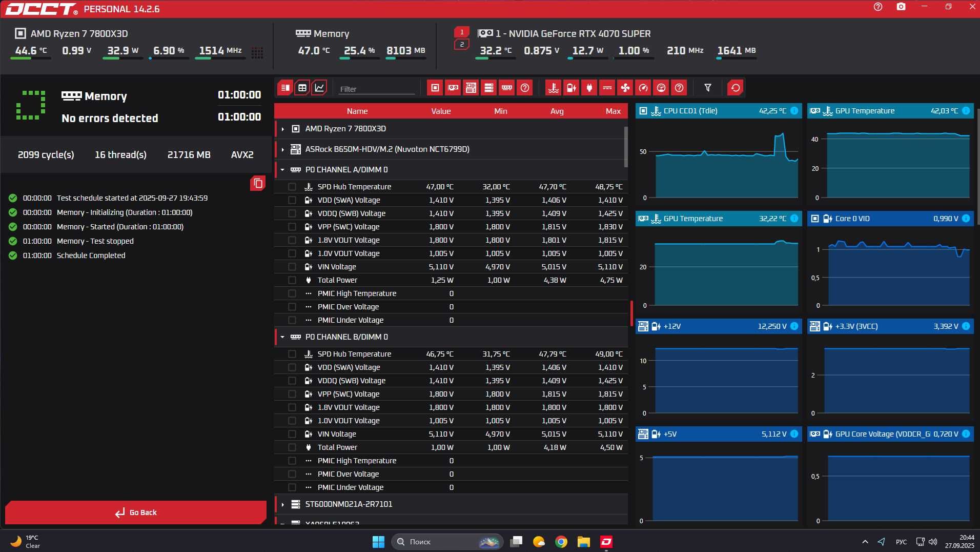Open info for +5V graph
This screenshot has width=980, height=552.
pyautogui.click(x=794, y=434)
